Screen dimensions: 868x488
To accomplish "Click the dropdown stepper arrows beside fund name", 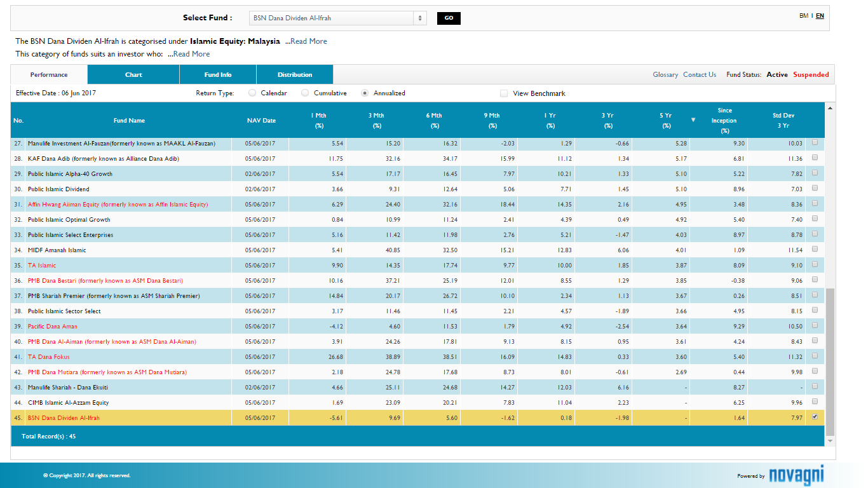I will coord(419,18).
